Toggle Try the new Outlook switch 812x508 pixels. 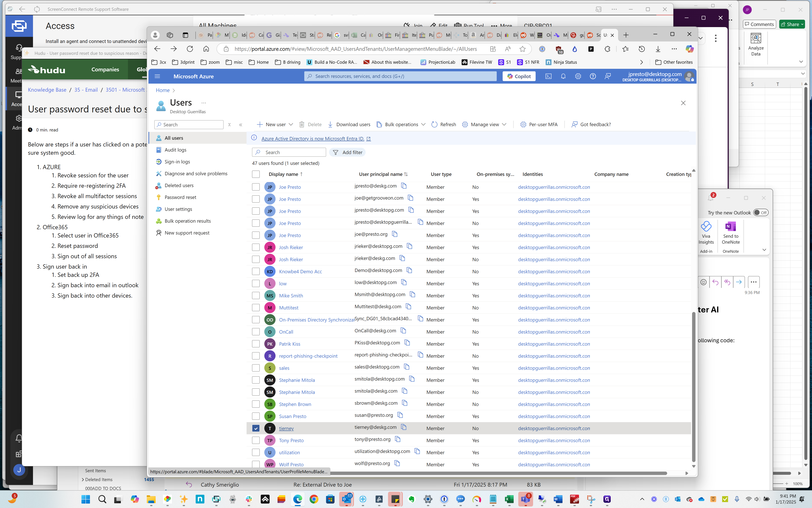[761, 213]
